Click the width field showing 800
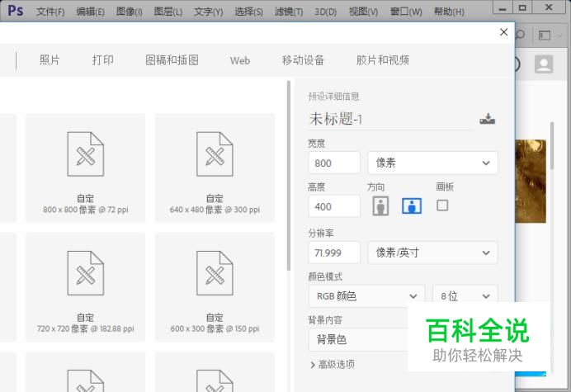571x392 pixels. pyautogui.click(x=334, y=163)
